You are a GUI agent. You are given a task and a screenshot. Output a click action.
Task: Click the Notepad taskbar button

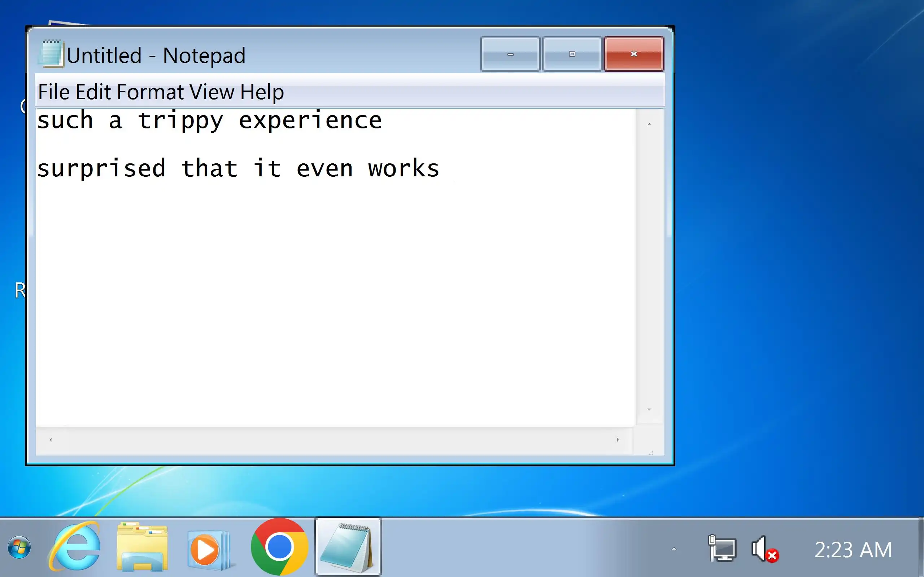pos(348,547)
